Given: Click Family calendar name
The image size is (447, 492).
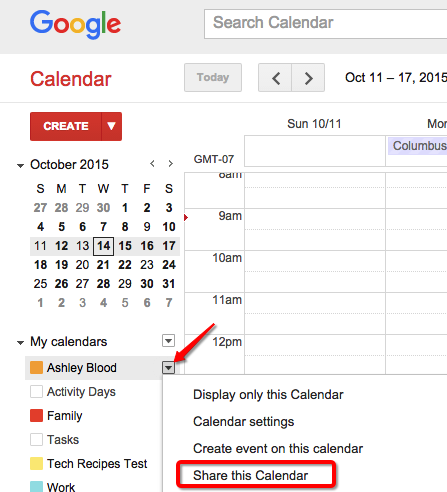Looking at the screenshot, I should [x=65, y=416].
